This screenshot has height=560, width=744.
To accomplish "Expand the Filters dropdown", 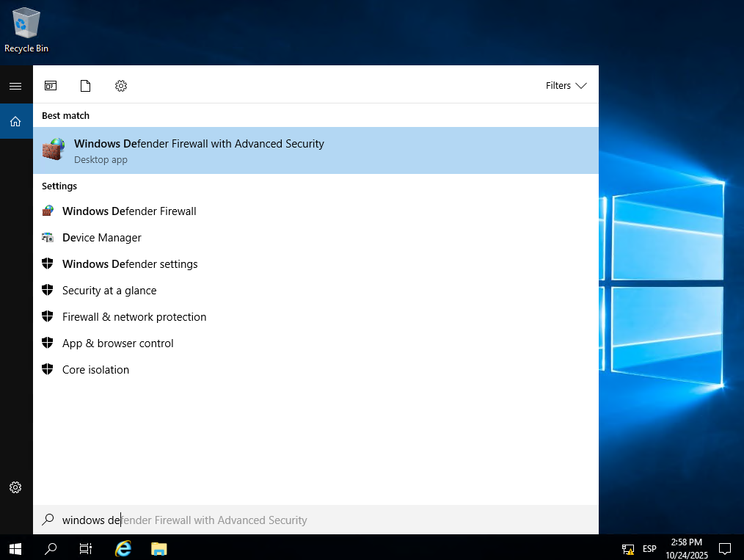I will click(x=566, y=86).
